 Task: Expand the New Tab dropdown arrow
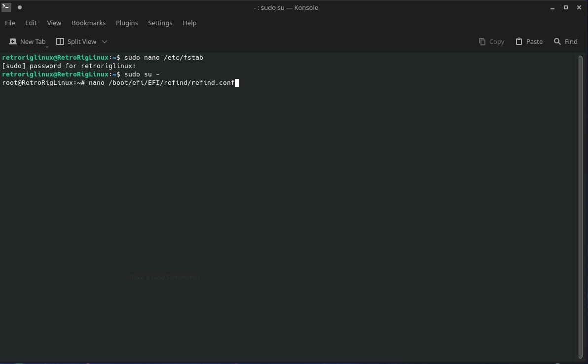[x=47, y=46]
